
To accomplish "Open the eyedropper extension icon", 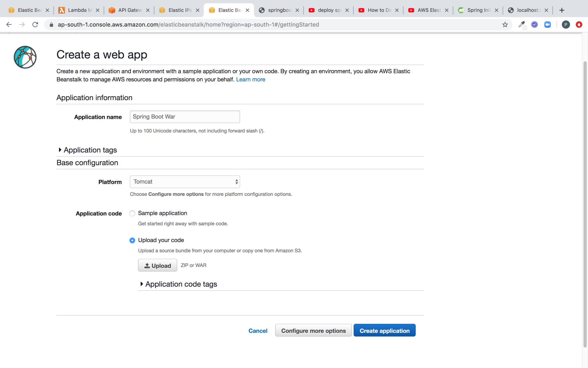I will [x=521, y=25].
